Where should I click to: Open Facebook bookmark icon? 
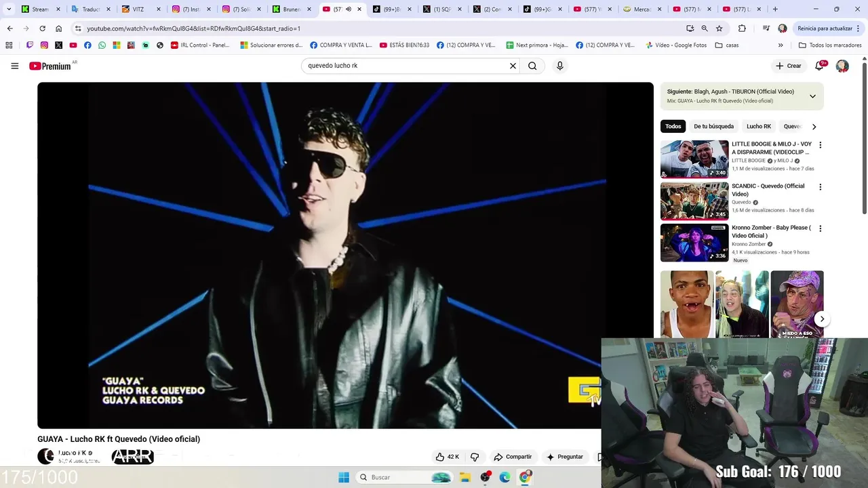87,45
